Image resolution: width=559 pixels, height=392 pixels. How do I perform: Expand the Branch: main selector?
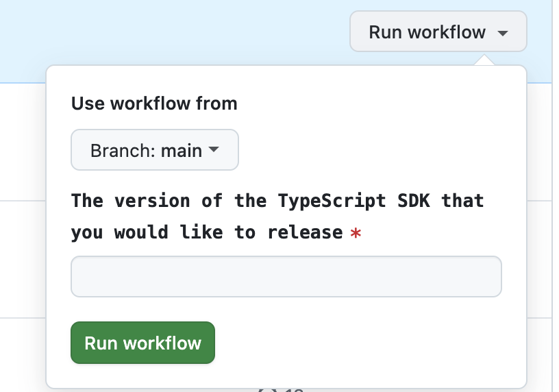coord(155,149)
